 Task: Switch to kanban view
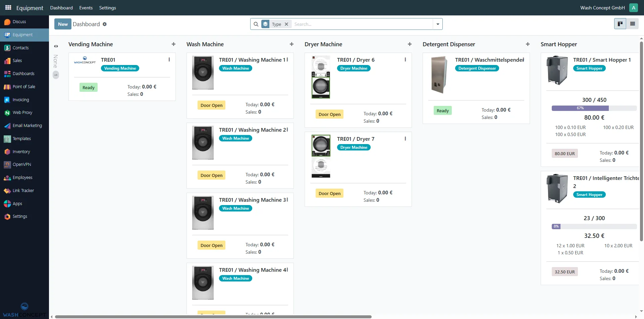pos(620,23)
